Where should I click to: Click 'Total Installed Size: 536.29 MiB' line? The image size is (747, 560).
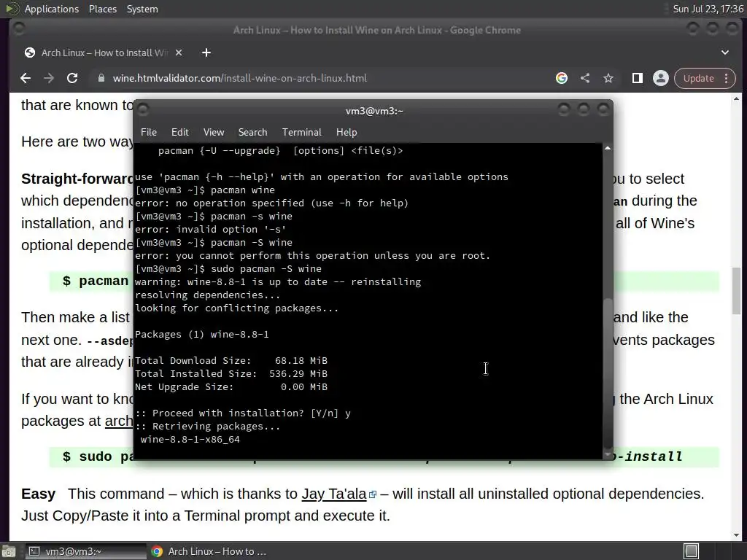pyautogui.click(x=231, y=374)
